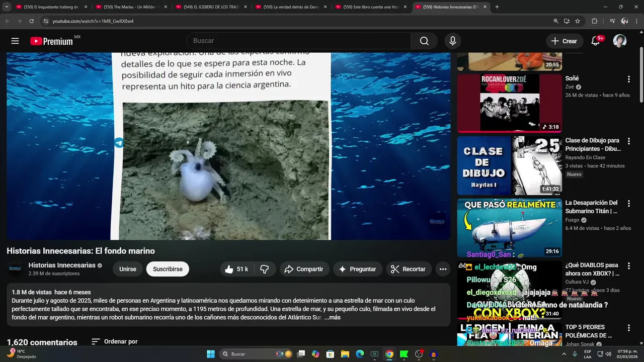Reload the page in Chrome

tap(31, 21)
